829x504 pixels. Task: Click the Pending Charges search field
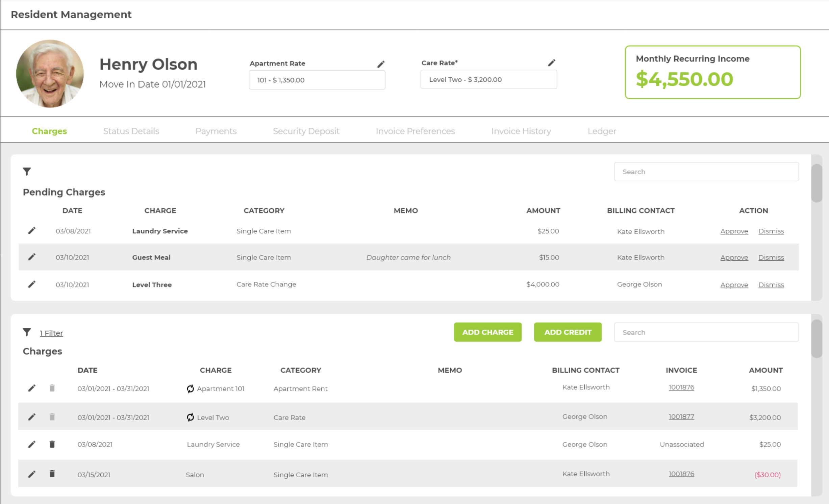[706, 172]
